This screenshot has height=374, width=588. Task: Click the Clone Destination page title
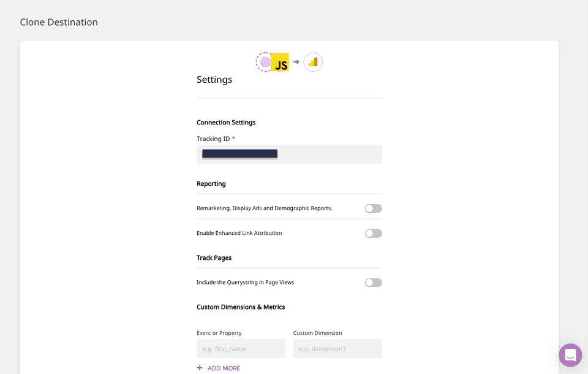(x=59, y=21)
